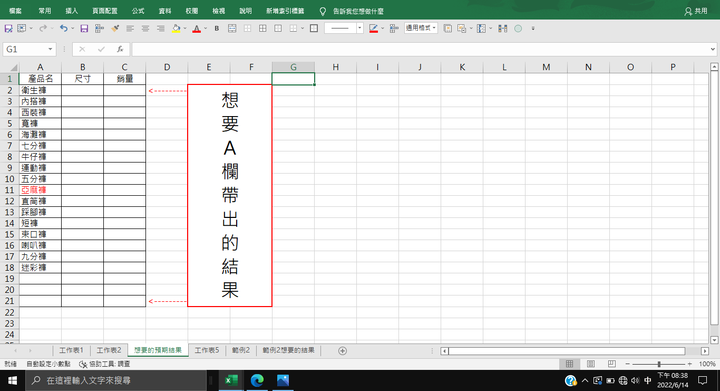Click the purple Save floppy-disk icon
Image resolution: width=720 pixels, height=391 pixels.
(x=84, y=28)
